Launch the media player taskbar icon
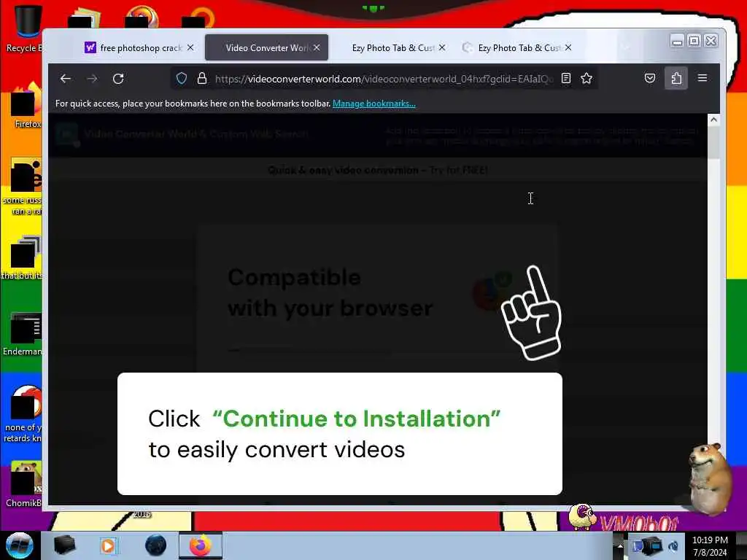This screenshot has height=560, width=747. (x=109, y=545)
